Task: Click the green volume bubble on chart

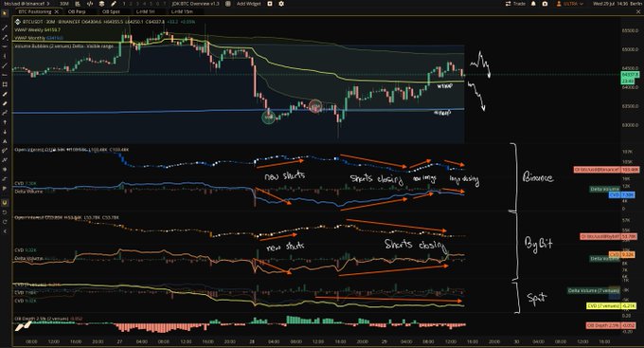Action: (269, 118)
